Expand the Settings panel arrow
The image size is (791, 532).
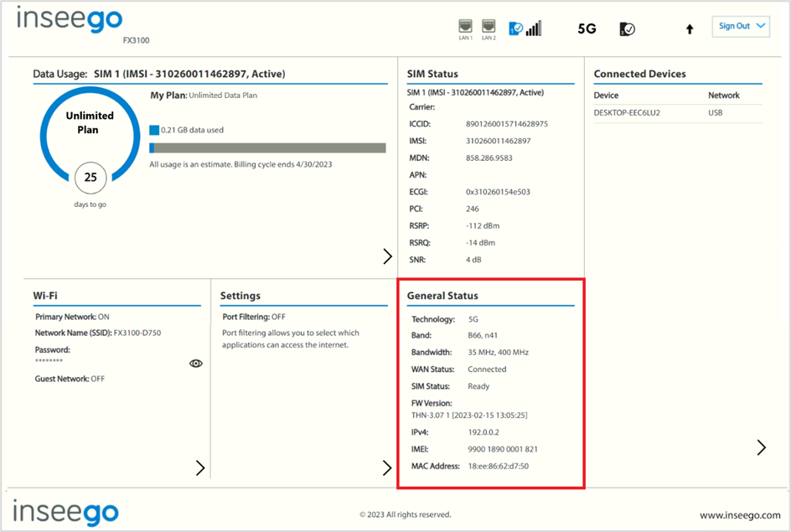387,468
